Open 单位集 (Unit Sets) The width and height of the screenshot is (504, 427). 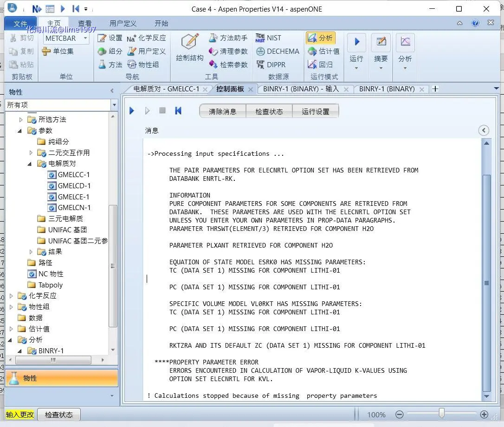[58, 51]
